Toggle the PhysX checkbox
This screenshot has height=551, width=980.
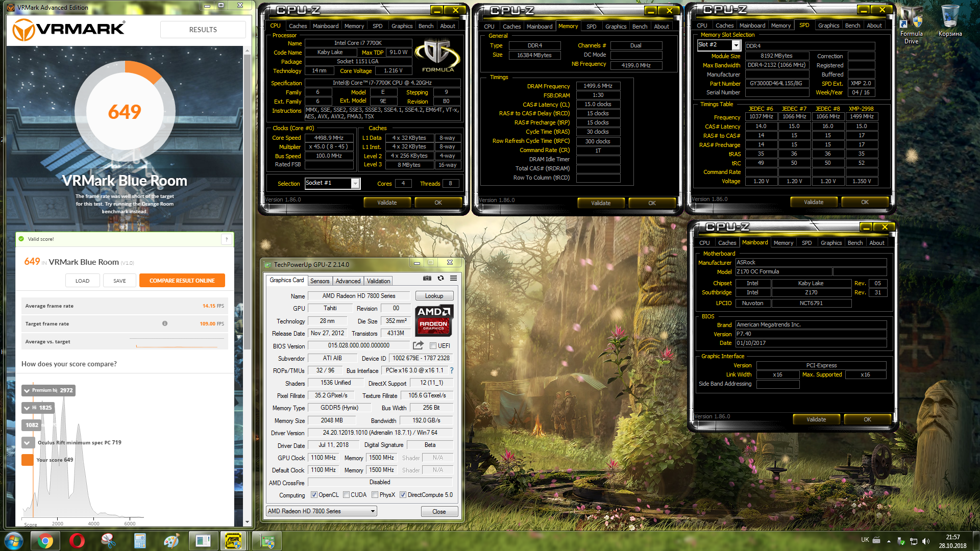375,495
